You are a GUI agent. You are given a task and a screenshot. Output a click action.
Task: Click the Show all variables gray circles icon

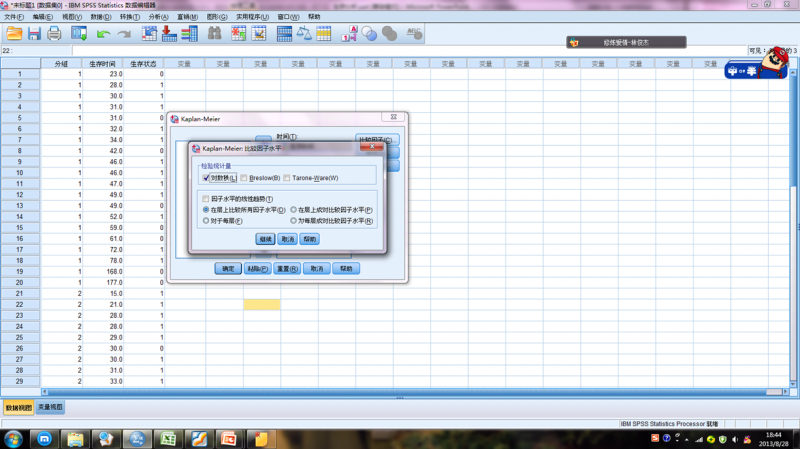389,34
